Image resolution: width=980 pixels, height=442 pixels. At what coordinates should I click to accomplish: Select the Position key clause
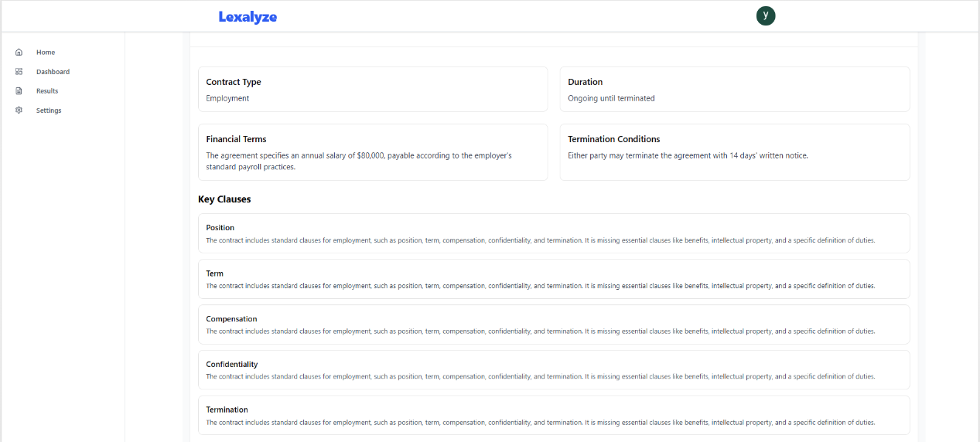[553, 233]
